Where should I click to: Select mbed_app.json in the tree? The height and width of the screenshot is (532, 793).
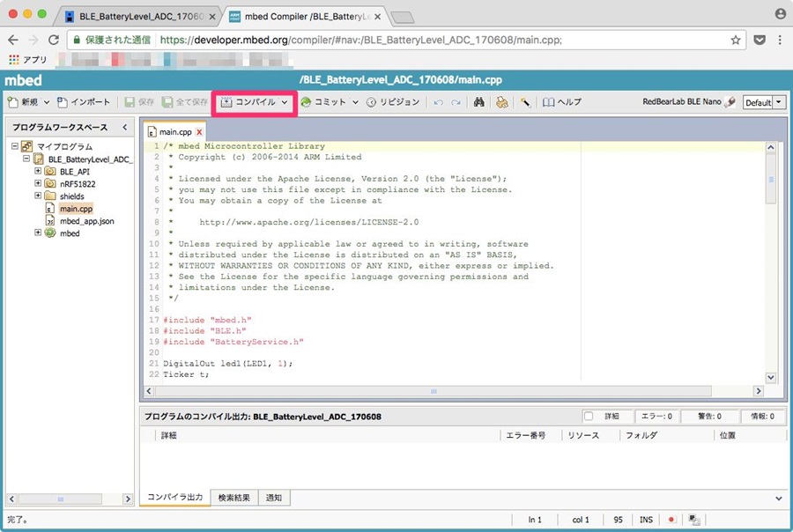(87, 221)
